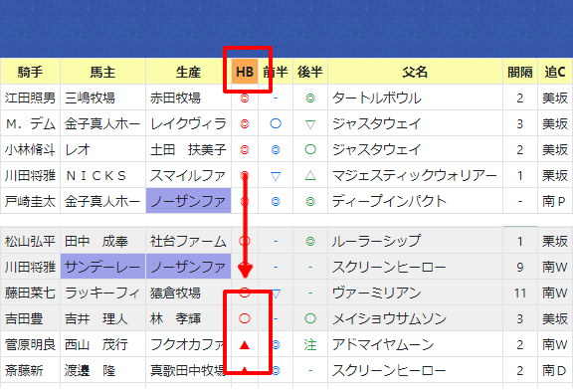Click sire name ディープインパクト

(x=389, y=202)
